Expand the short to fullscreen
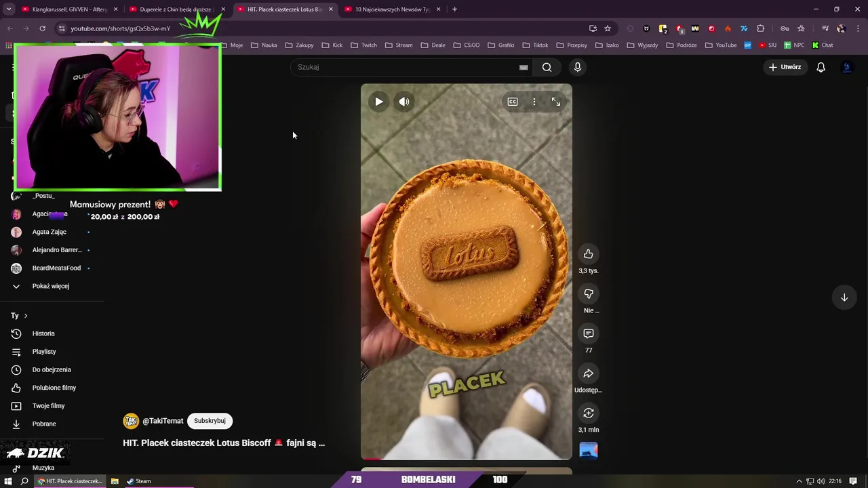 [x=556, y=102]
